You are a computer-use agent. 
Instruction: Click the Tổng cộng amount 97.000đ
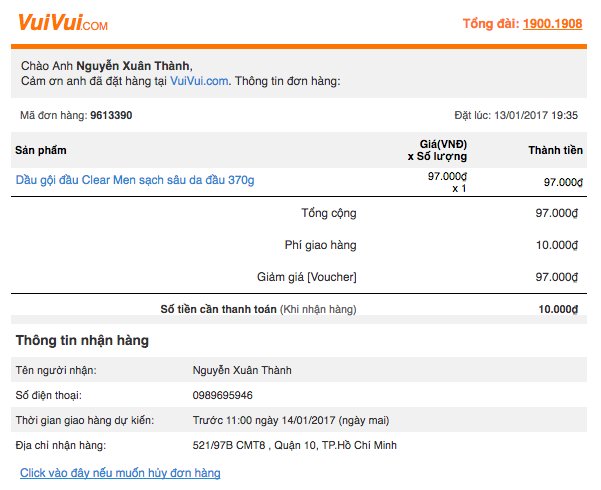pos(557,213)
